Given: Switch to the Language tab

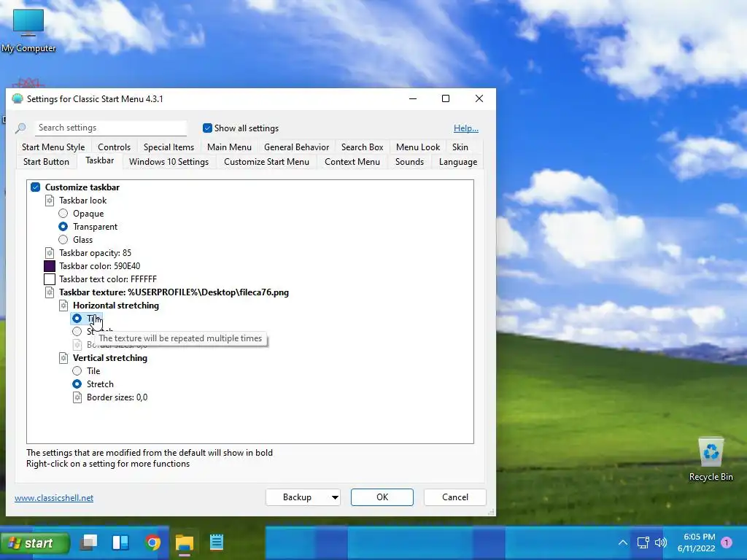Looking at the screenshot, I should 458,162.
